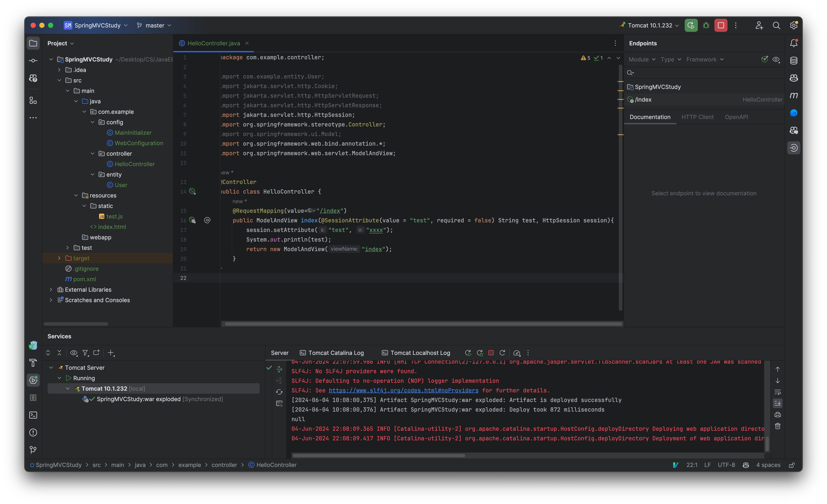This screenshot has width=827, height=504.
Task: Open Tomcat Localhost Log tab
Action: tap(416, 353)
